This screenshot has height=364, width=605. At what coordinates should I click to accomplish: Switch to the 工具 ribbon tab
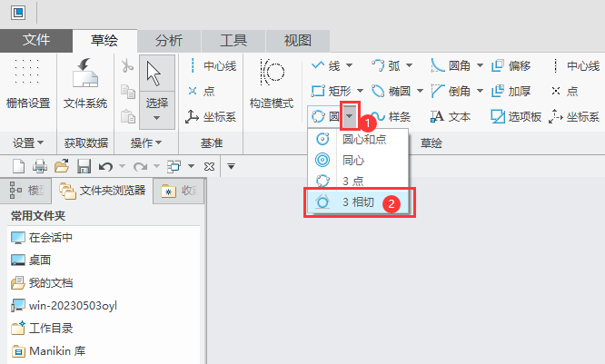[233, 41]
